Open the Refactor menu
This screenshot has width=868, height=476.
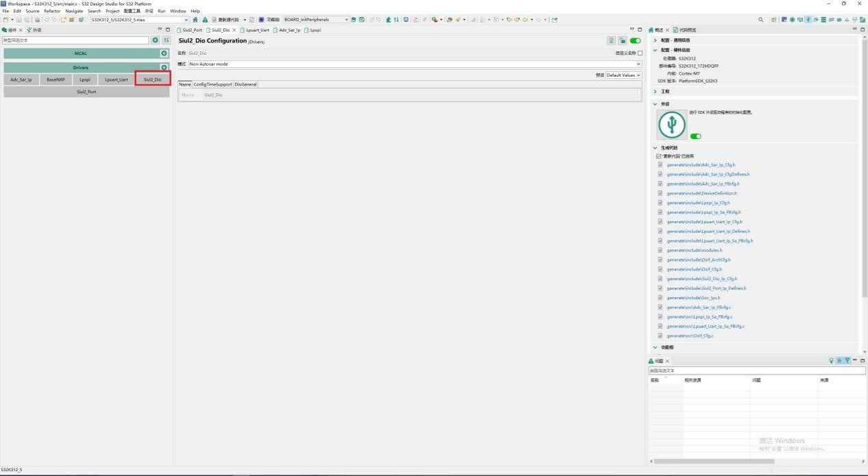(x=52, y=11)
